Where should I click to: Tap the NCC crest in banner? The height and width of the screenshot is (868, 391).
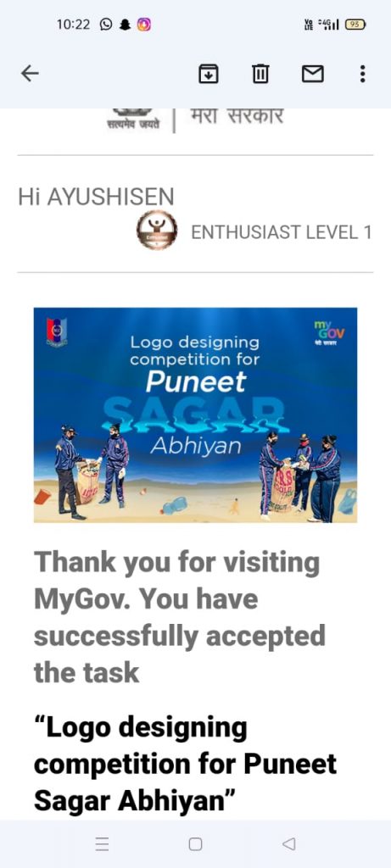click(57, 332)
